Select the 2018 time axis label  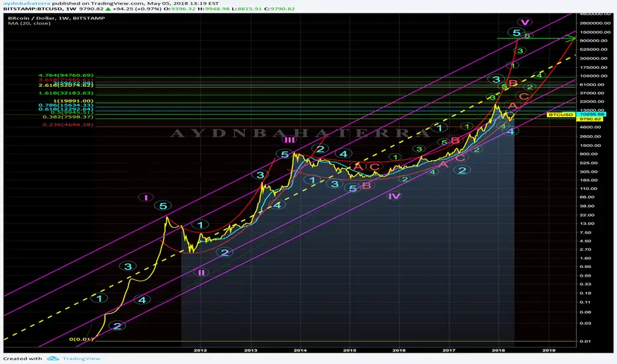pos(498,350)
